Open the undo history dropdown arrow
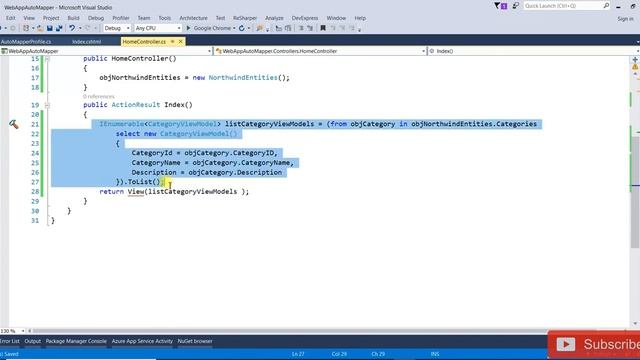The width and height of the screenshot is (640, 360). coord(80,28)
